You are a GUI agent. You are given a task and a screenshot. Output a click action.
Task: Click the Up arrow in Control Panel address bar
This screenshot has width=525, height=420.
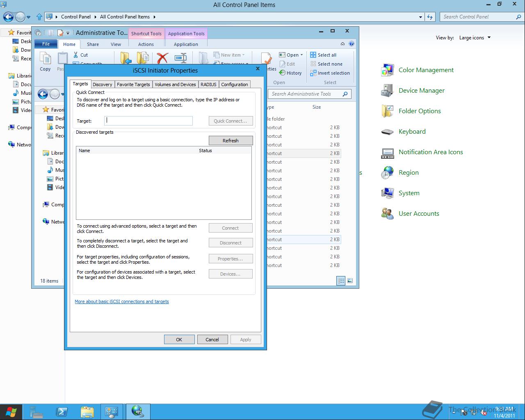pos(39,17)
